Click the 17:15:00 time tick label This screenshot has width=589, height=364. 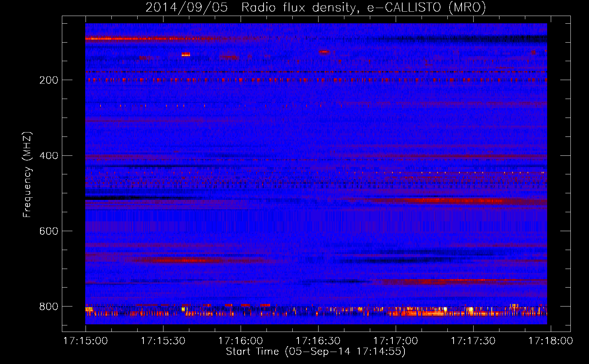pyautogui.click(x=86, y=341)
